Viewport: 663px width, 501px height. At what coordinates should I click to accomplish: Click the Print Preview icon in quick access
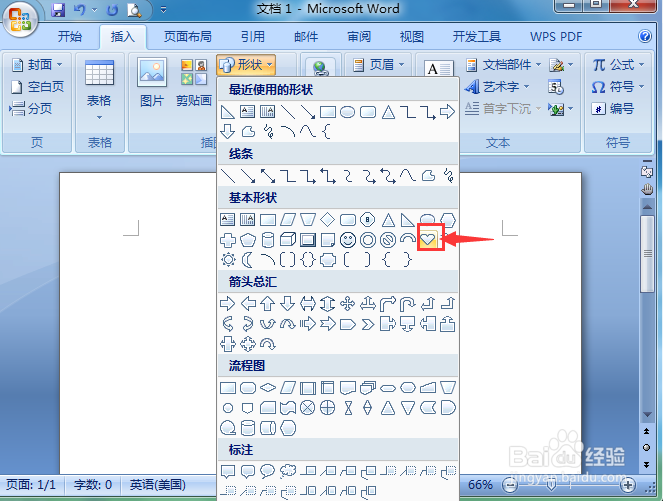coord(134,10)
